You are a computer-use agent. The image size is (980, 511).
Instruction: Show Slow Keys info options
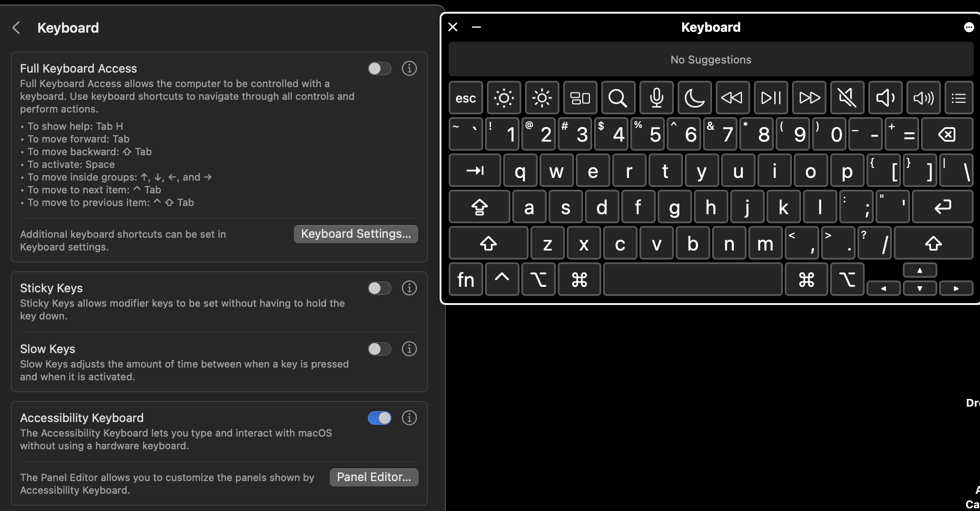(x=409, y=349)
